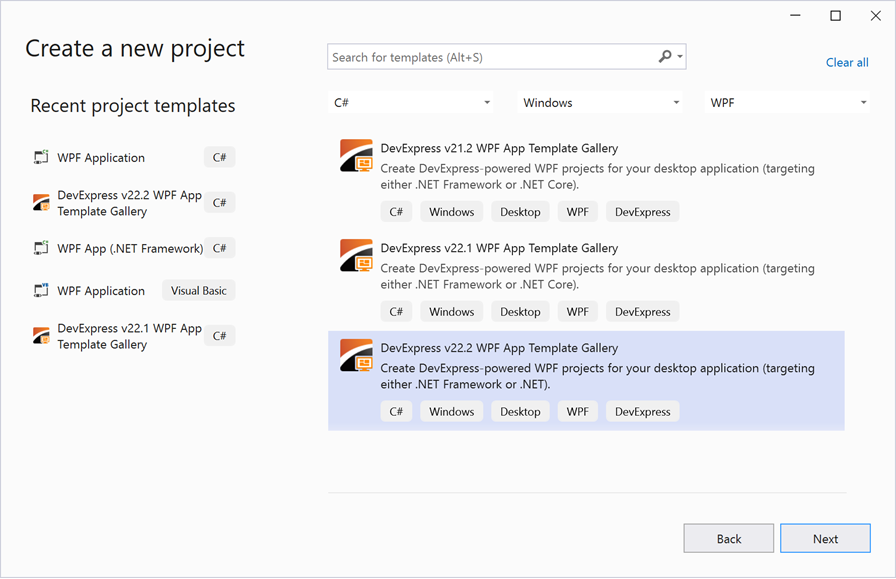Viewport: 896px width, 579px height.
Task: Select the DevExpress v22.2 title in the results list
Action: tap(499, 348)
